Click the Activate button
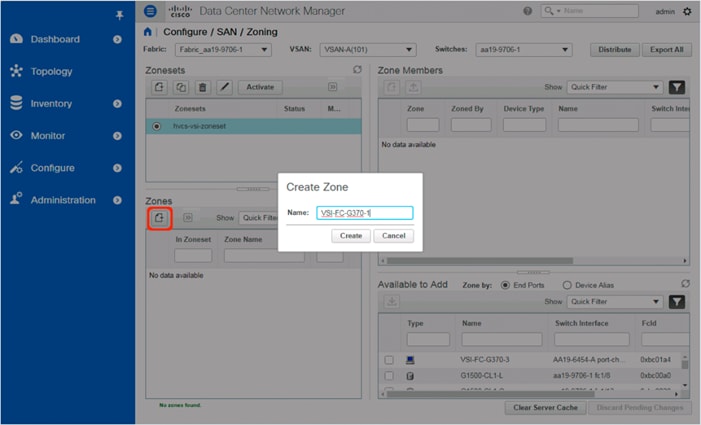 [260, 87]
